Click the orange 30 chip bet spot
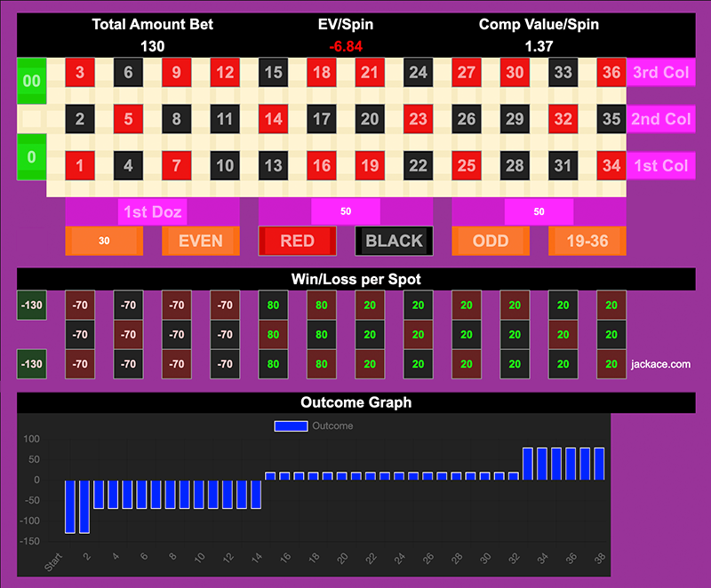The image size is (711, 588). coord(104,241)
